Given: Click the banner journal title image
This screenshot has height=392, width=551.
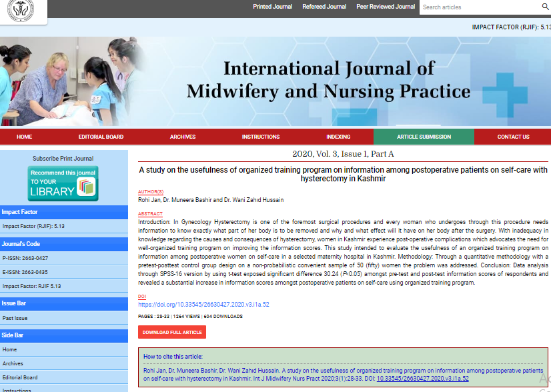Looking at the screenshot, I should click(x=328, y=80).
